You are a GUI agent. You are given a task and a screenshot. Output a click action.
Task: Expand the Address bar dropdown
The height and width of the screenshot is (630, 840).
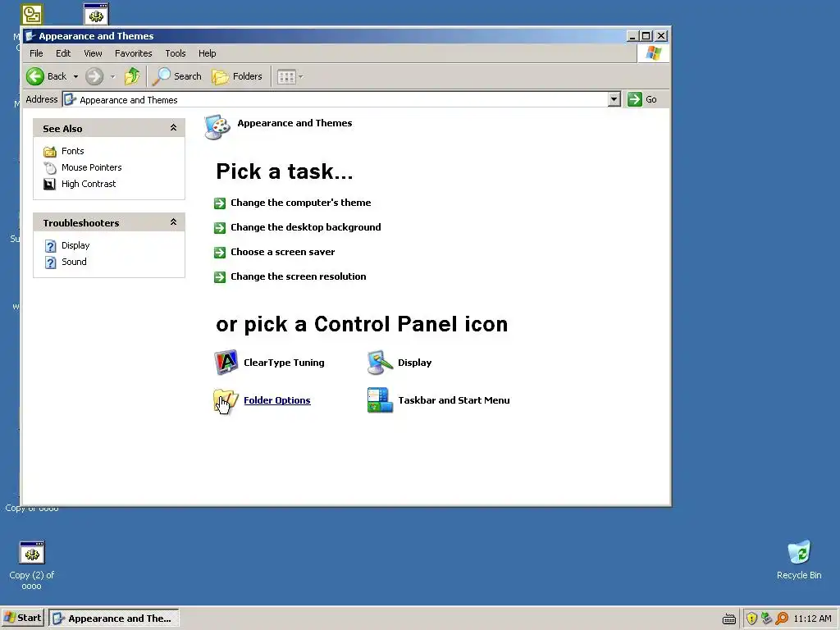click(x=614, y=99)
